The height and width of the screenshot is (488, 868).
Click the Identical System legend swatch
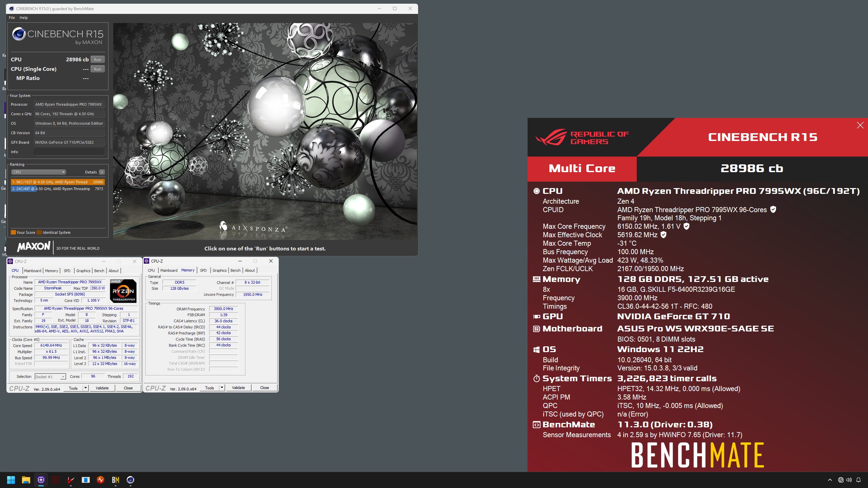tap(39, 232)
